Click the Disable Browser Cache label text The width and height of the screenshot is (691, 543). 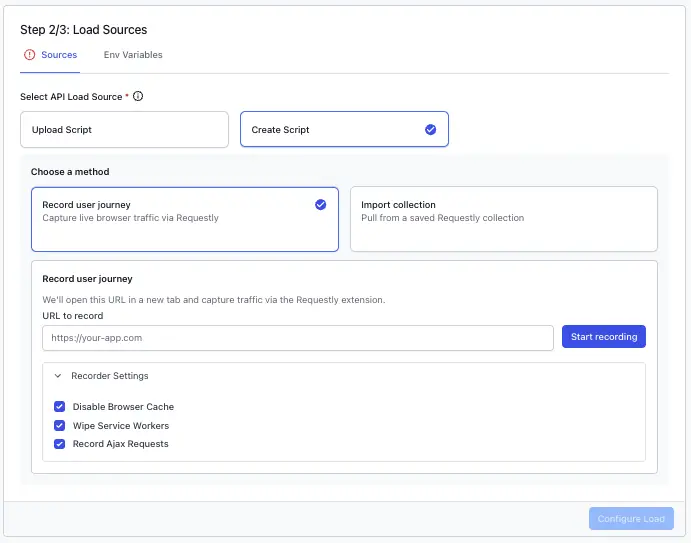tap(123, 407)
